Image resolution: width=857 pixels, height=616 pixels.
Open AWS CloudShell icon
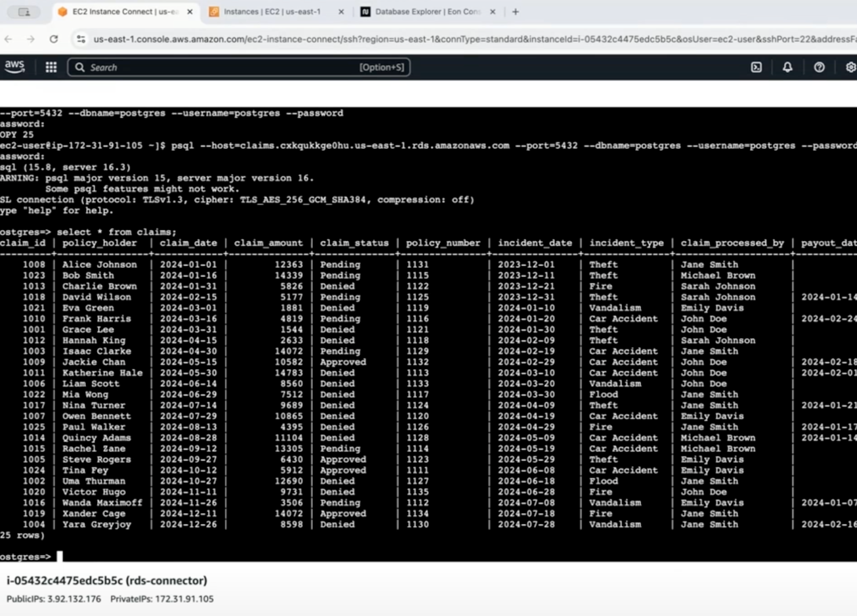pyautogui.click(x=756, y=67)
